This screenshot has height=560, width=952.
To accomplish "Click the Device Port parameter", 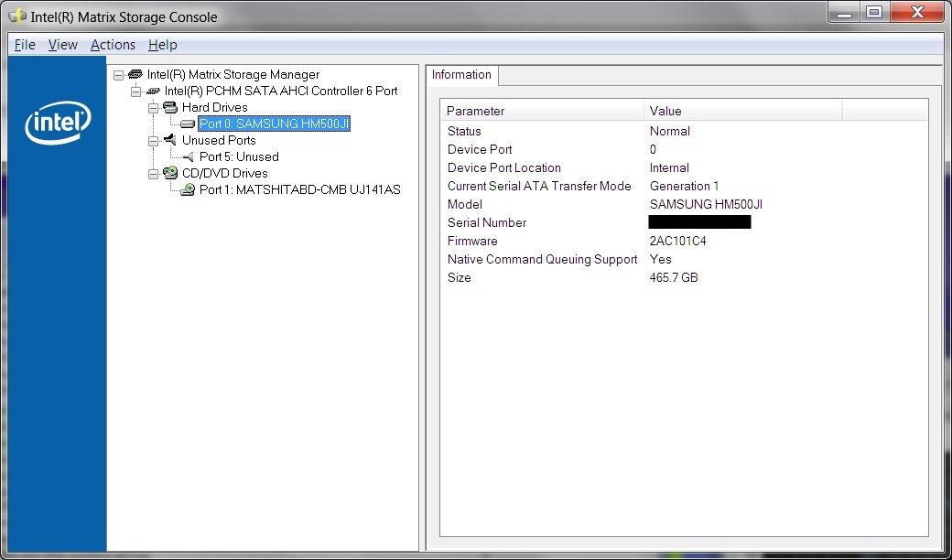I will point(480,149).
